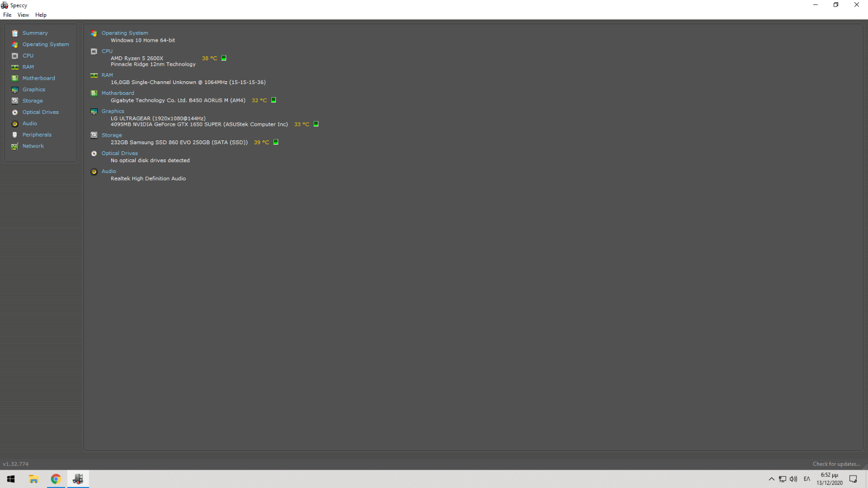This screenshot has height=488, width=868.
Task: Click the Graphics monitor icon in sidebar
Action: [x=15, y=89]
